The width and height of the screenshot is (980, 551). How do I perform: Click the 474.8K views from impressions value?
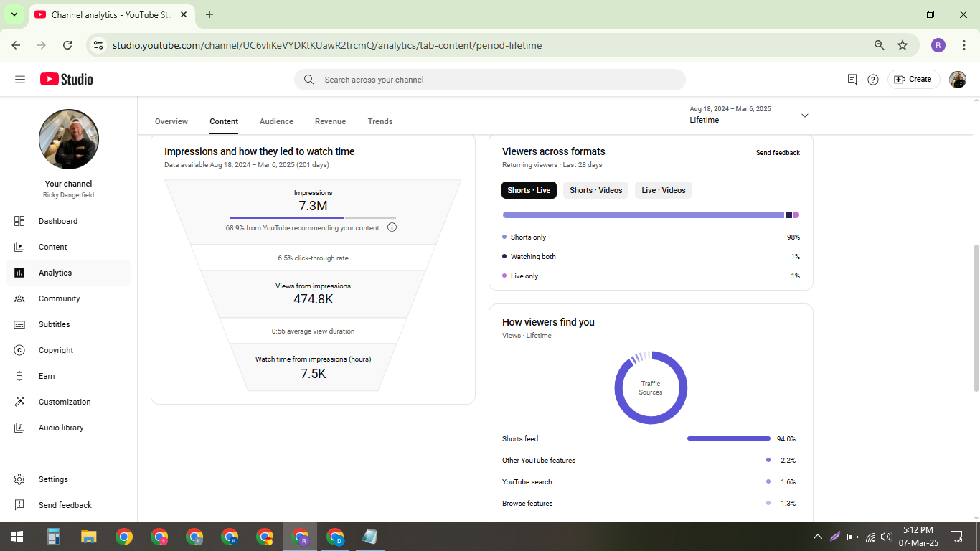tap(314, 299)
